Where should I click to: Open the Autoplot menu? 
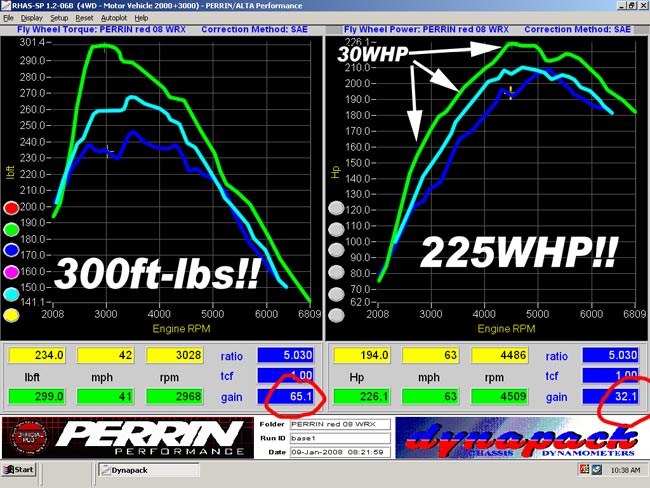coord(114,18)
